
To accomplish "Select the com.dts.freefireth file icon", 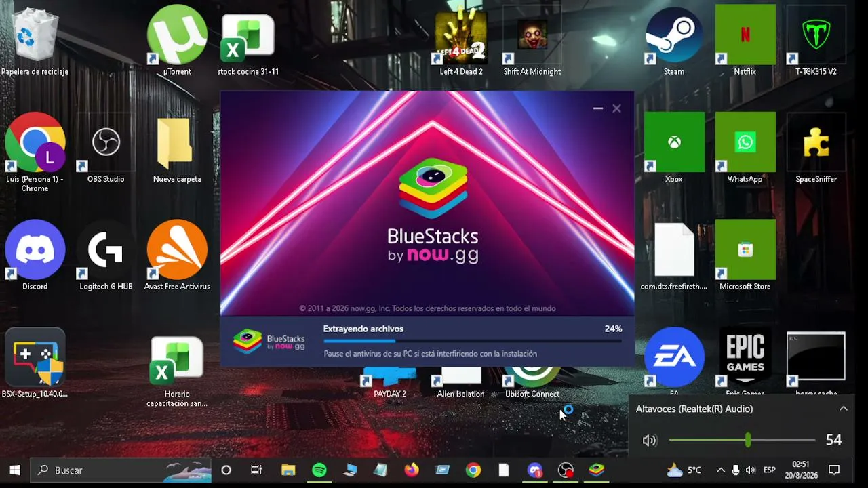I will 674,256.
